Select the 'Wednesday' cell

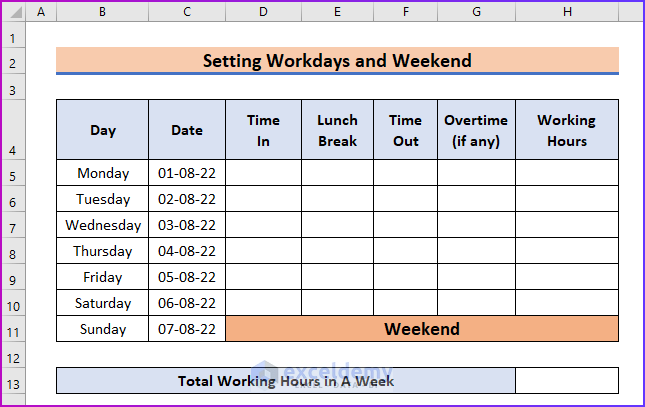click(103, 225)
